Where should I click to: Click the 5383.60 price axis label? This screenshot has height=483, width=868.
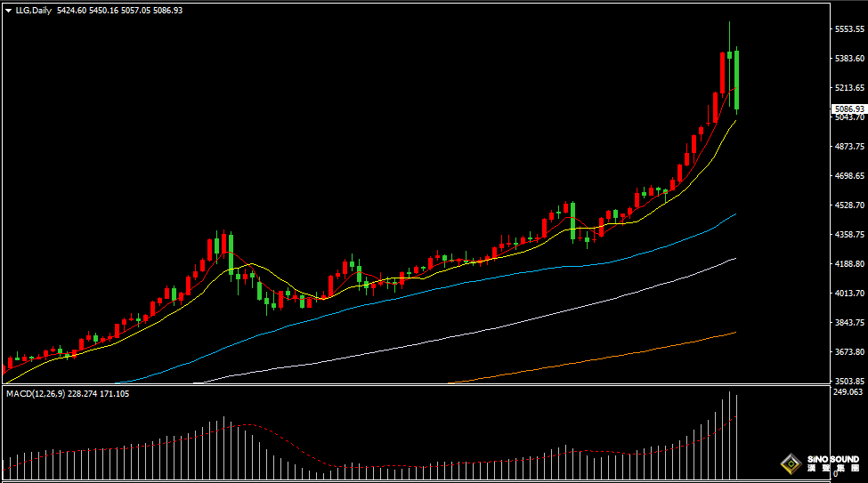(848, 59)
